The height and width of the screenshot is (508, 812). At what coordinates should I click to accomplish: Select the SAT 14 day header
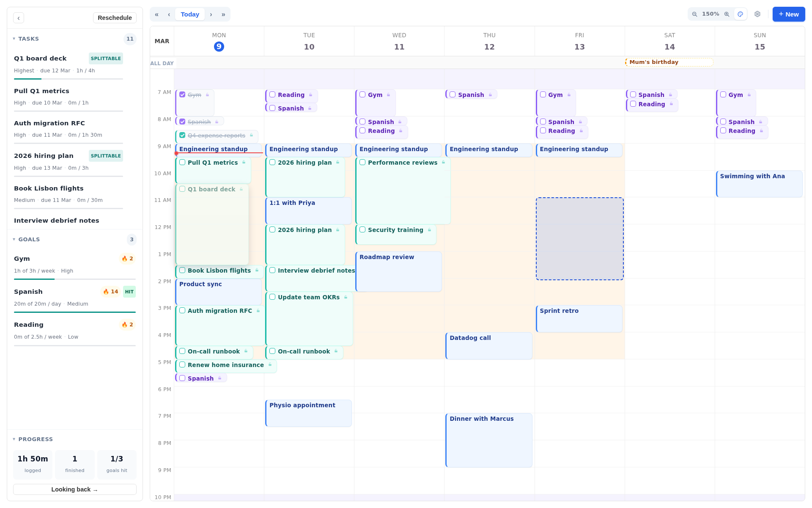[x=669, y=41]
